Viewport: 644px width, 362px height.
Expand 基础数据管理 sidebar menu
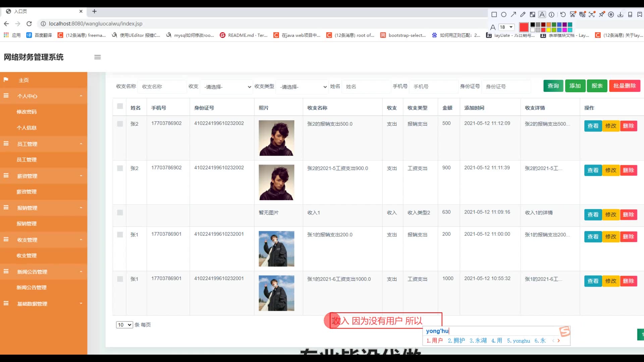[x=32, y=304]
